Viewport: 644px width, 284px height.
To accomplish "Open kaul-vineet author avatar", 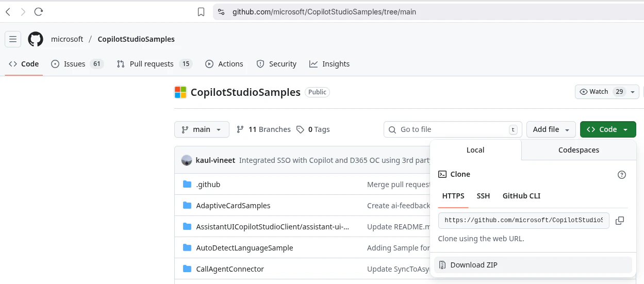I will [187, 160].
